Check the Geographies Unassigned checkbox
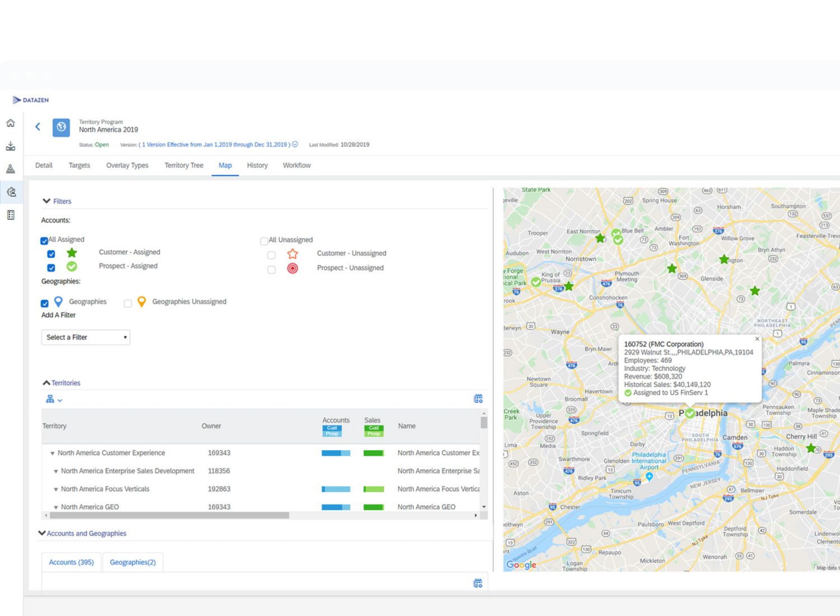The image size is (840, 616). [128, 303]
